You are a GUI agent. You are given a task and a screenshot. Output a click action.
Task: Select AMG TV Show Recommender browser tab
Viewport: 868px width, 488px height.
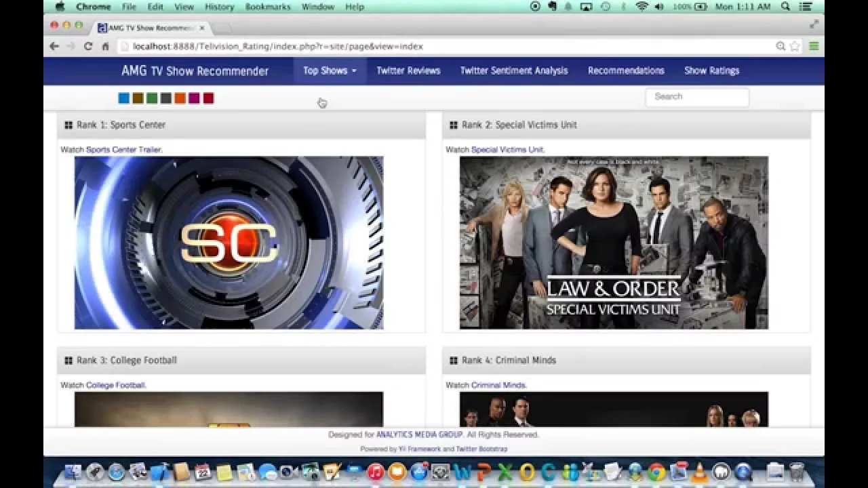(x=153, y=28)
